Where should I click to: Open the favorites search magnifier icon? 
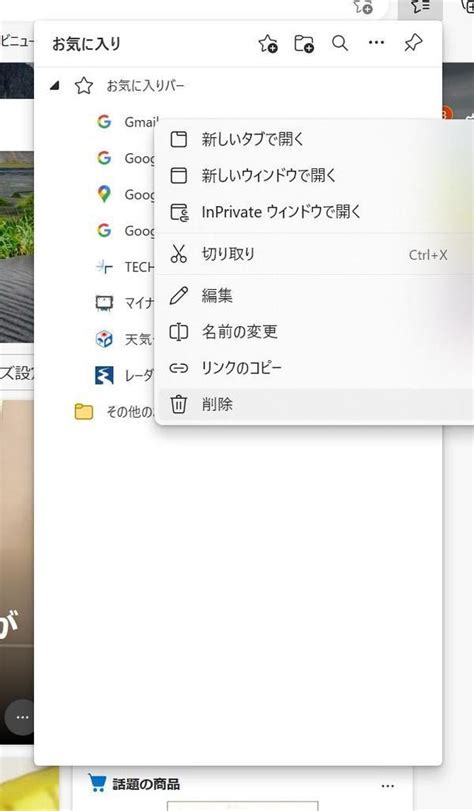tap(340, 43)
